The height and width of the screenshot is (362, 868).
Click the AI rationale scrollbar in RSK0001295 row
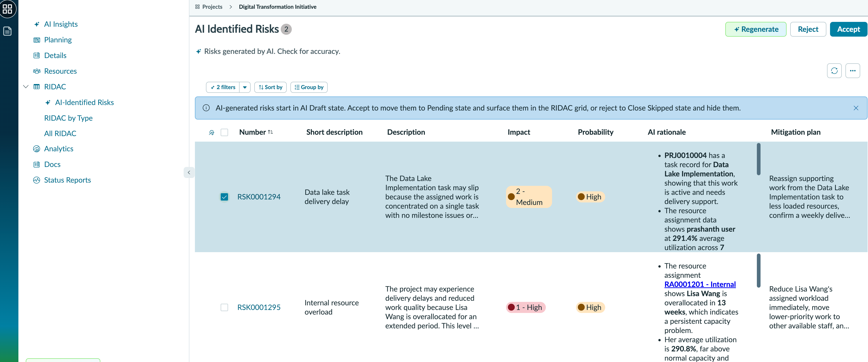[758, 271]
